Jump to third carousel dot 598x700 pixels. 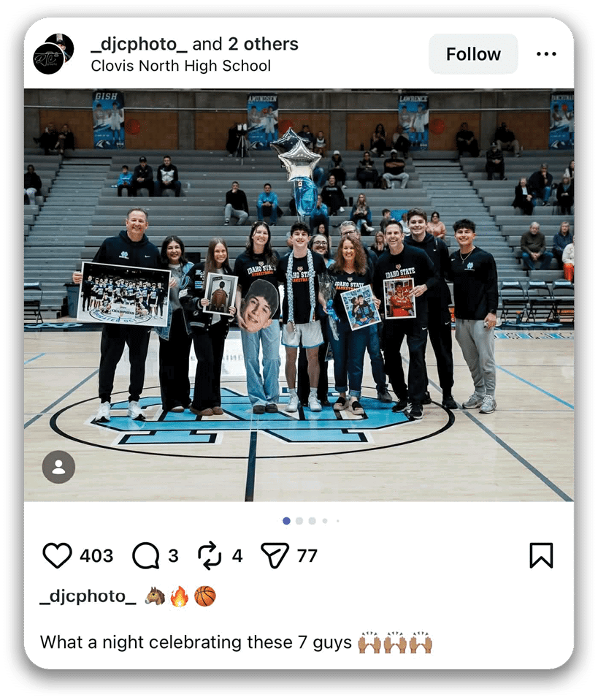pos(313,520)
